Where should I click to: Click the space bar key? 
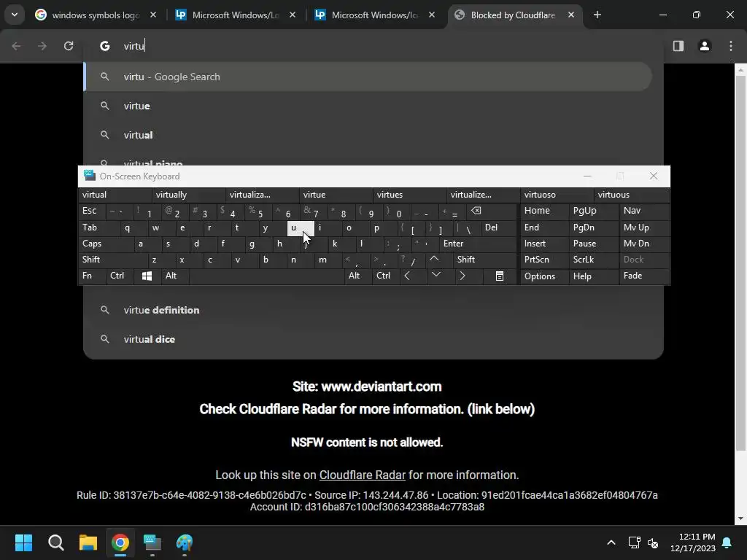click(x=267, y=276)
